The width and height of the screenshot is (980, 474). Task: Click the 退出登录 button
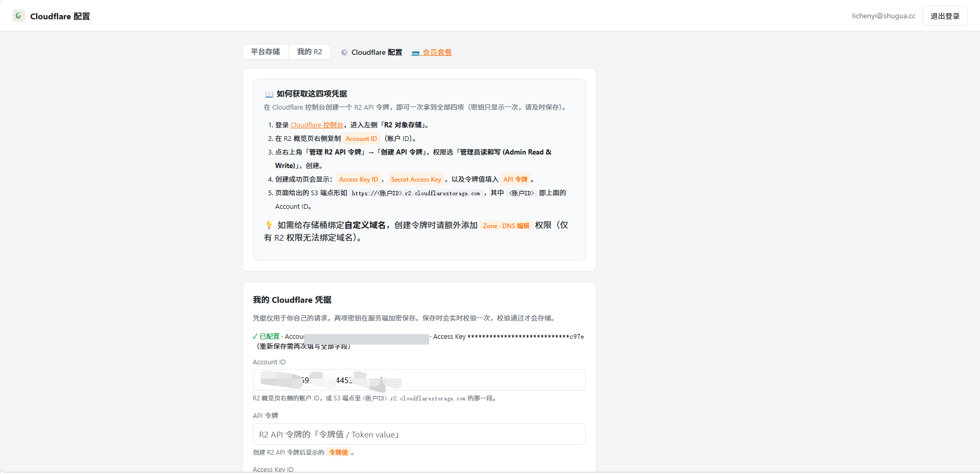click(945, 16)
